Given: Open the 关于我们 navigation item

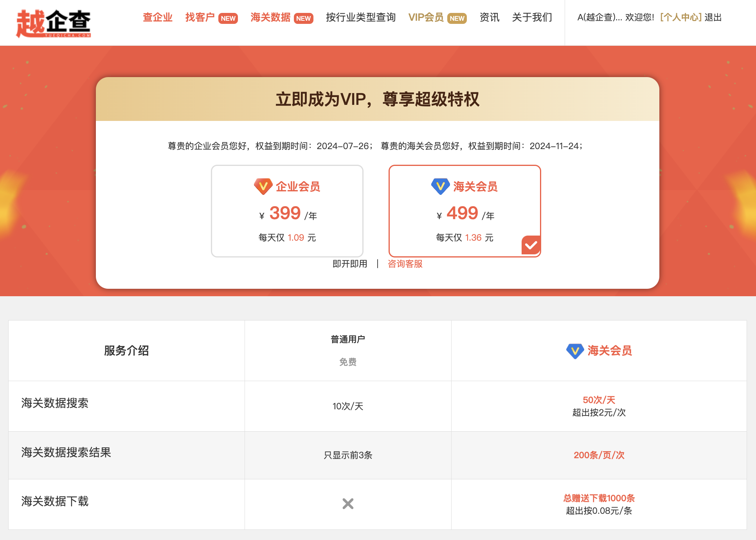Looking at the screenshot, I should pos(532,17).
